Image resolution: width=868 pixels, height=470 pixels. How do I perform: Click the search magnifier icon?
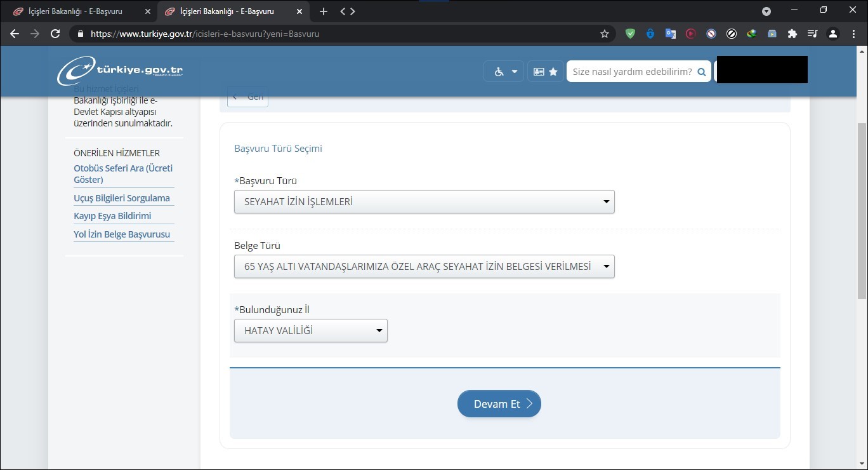702,72
